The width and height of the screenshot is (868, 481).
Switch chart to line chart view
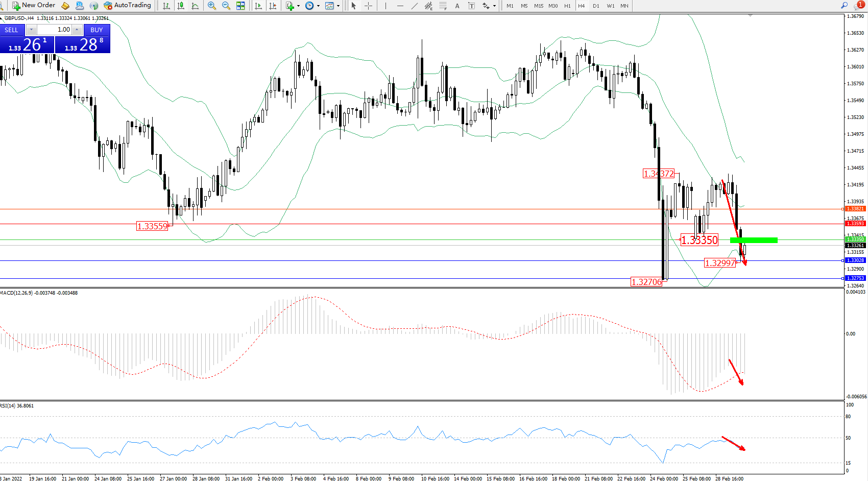[195, 6]
